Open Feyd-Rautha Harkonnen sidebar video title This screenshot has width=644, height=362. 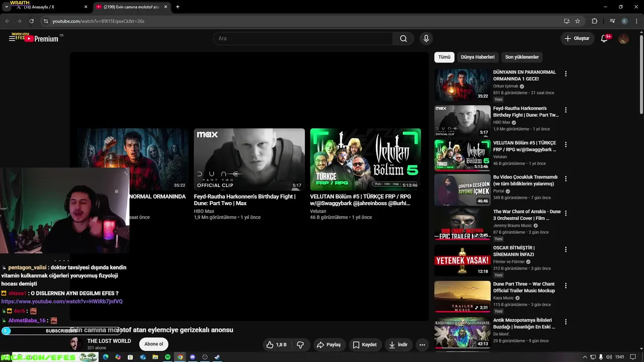point(526,112)
